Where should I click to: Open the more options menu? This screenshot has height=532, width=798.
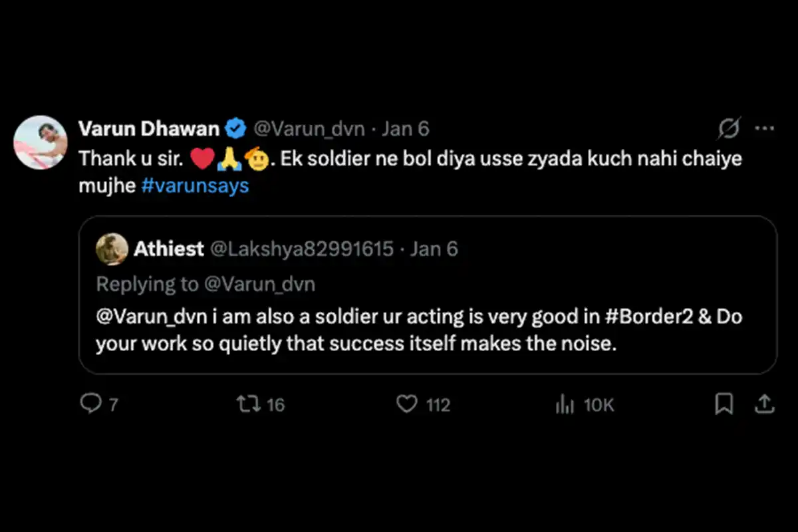click(x=765, y=128)
